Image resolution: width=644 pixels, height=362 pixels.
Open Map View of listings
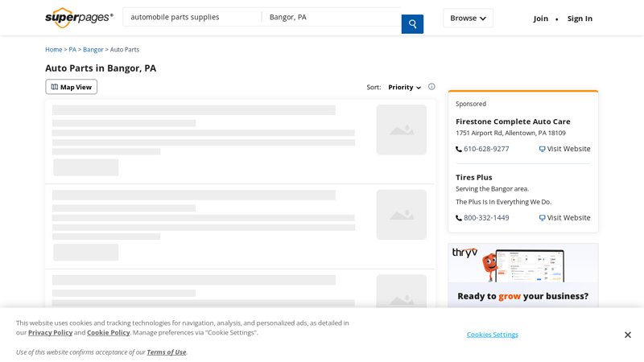tap(72, 87)
